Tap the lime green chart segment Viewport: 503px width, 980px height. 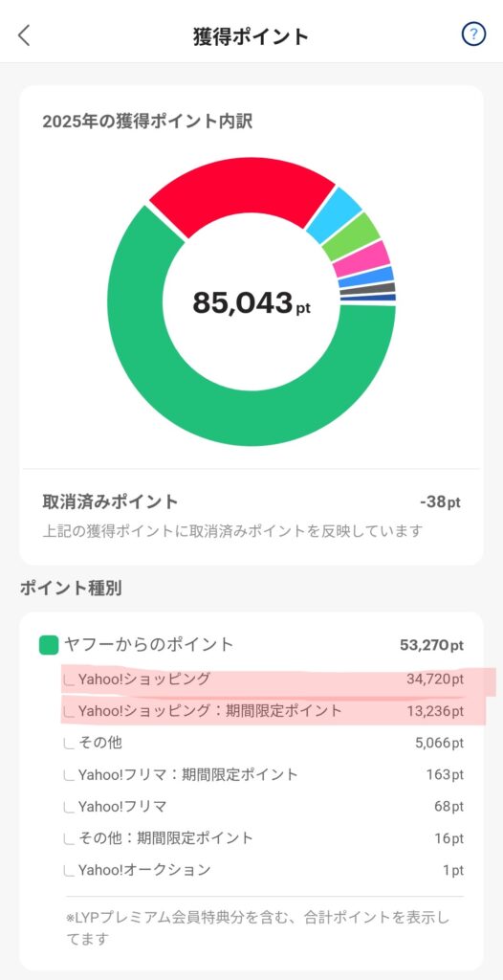click(x=352, y=237)
